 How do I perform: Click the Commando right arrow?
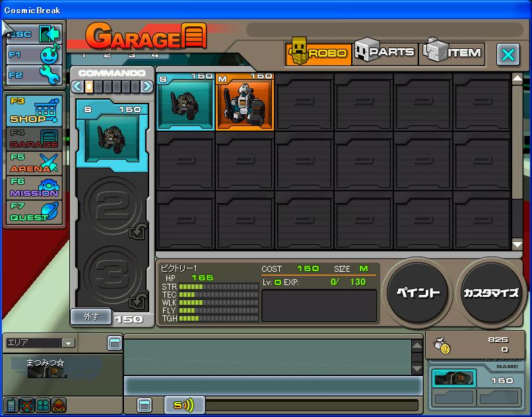click(147, 86)
